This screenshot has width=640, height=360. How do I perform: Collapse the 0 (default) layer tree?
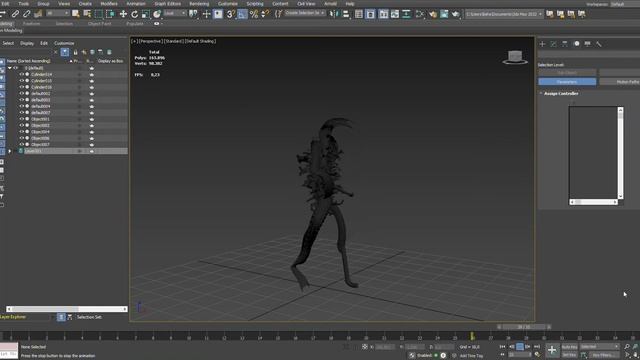[x=10, y=68]
